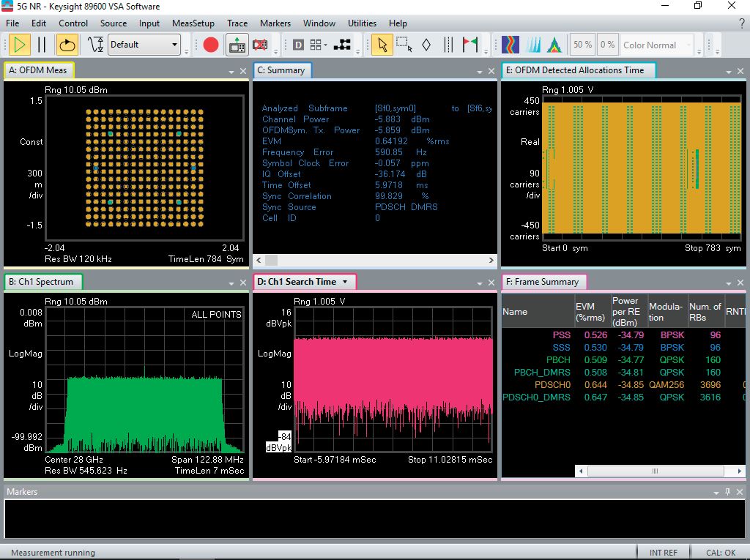The image size is (750, 560).
Task: Click the auto-range waveform icon
Action: [96, 45]
